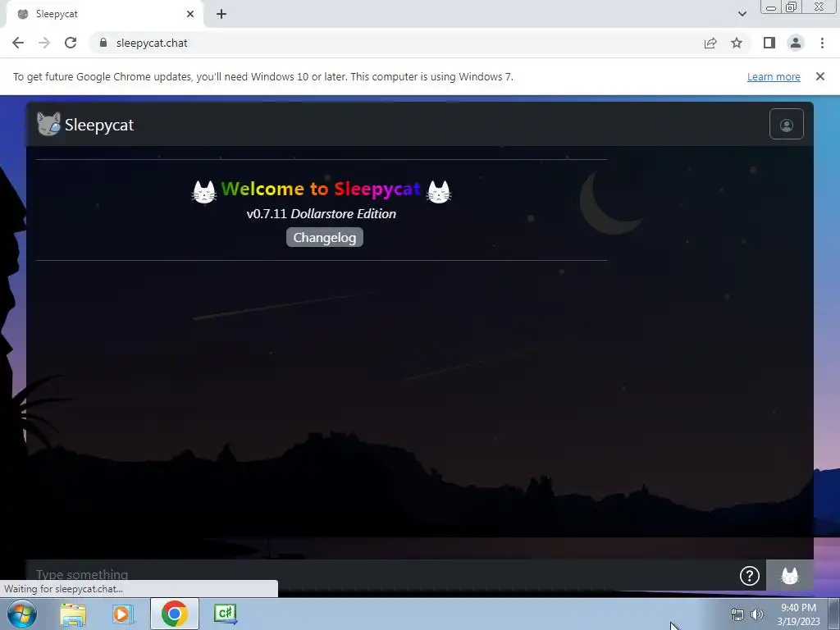Open Chrome profile avatar
Image resolution: width=840 pixels, height=630 pixels.
[x=796, y=43]
